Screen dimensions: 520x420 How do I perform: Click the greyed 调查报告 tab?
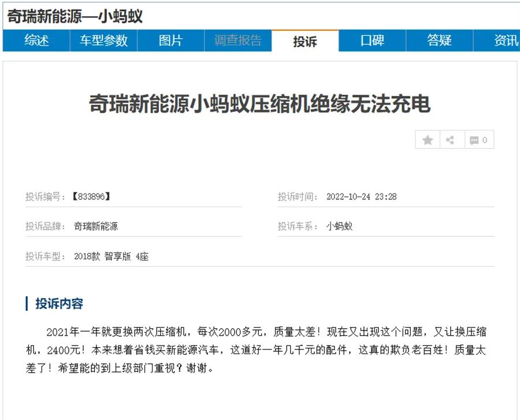point(238,40)
